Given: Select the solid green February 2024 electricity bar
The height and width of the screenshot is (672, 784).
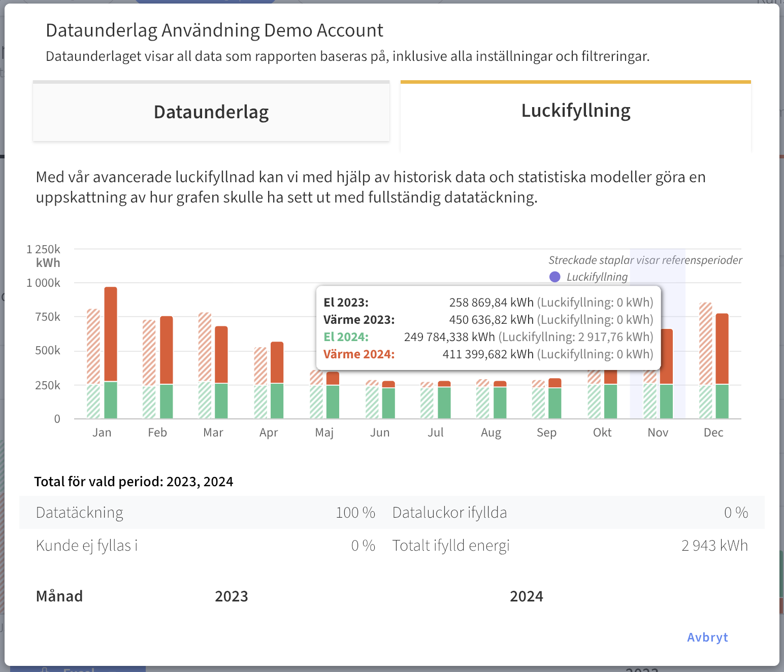Looking at the screenshot, I should (167, 401).
